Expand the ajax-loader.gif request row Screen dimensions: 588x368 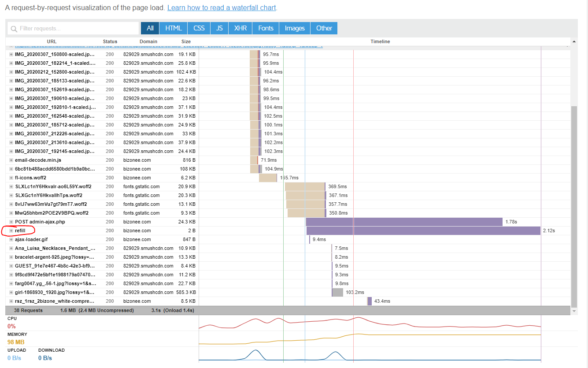[x=11, y=239]
